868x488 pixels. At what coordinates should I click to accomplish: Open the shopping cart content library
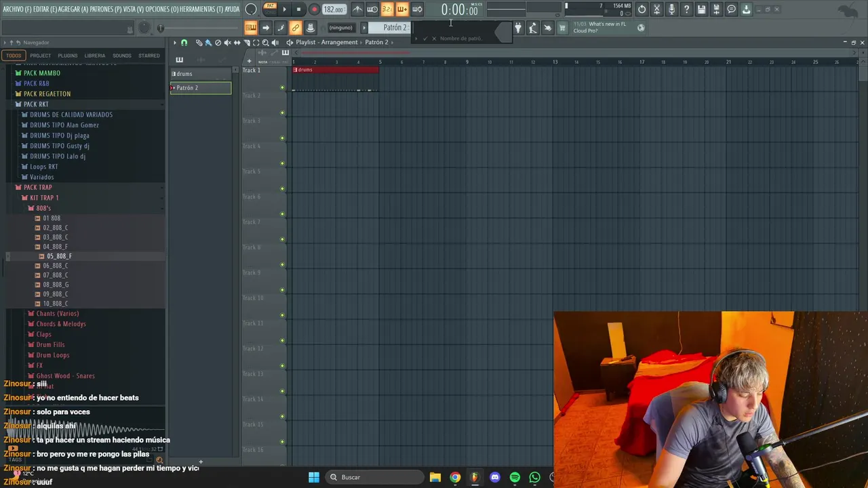coord(562,28)
